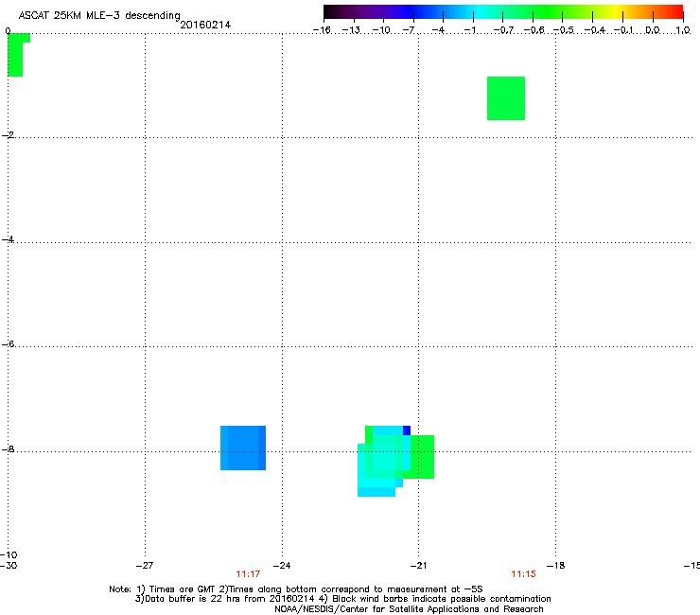The image size is (700, 615).
Task: Click the longitude axis label "-30"
Action: (9, 566)
